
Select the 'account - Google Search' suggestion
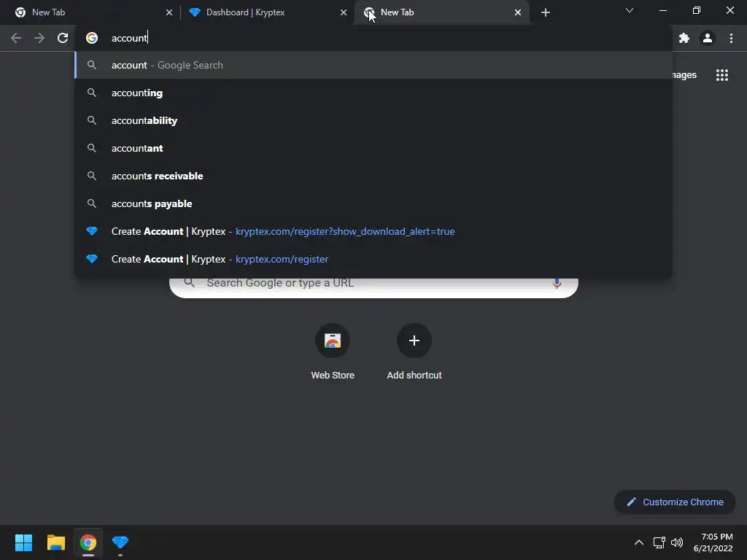tap(373, 65)
